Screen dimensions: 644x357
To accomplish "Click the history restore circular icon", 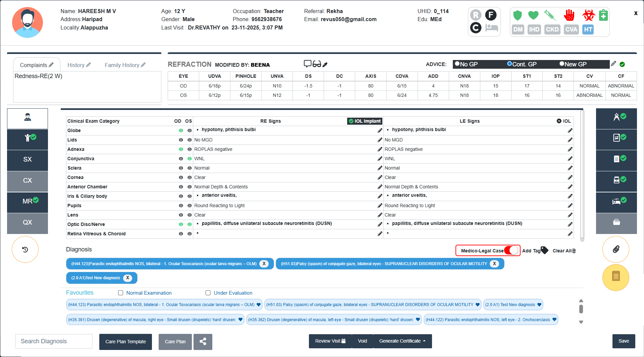I will 25,249.
